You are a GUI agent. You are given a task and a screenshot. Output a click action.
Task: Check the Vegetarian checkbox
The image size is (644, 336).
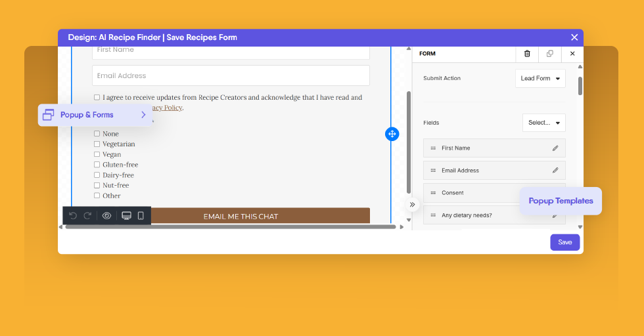(97, 144)
